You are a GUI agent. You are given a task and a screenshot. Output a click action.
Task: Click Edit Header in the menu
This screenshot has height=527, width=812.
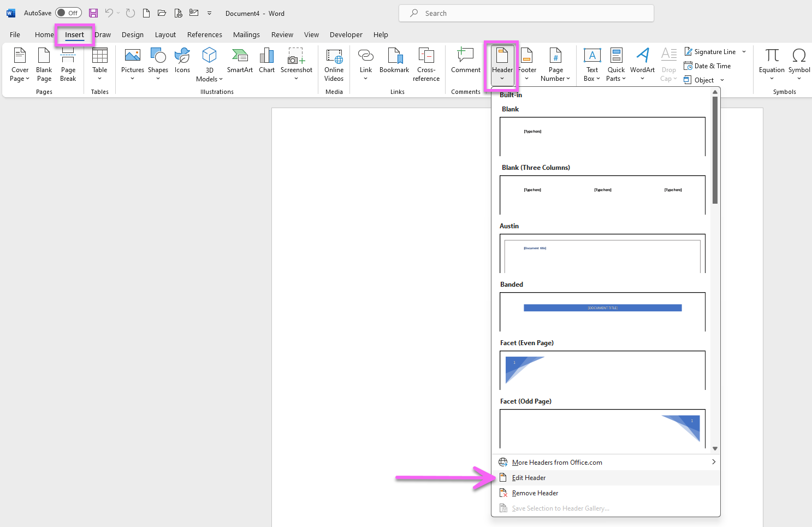[528, 477]
